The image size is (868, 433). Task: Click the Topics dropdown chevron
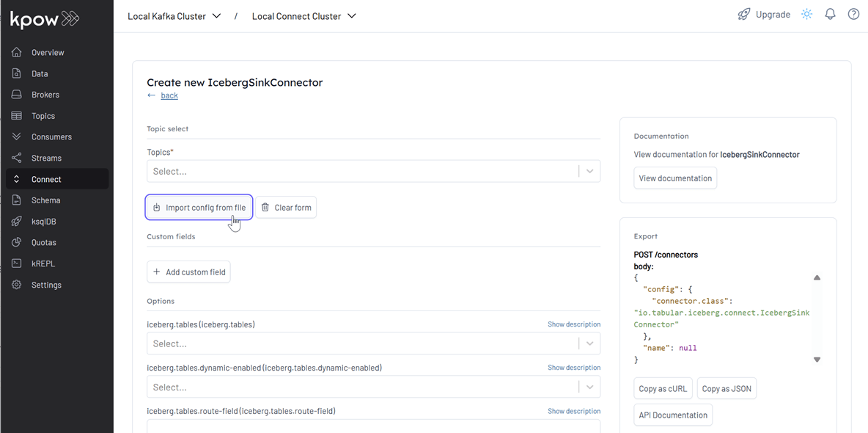pyautogui.click(x=589, y=171)
